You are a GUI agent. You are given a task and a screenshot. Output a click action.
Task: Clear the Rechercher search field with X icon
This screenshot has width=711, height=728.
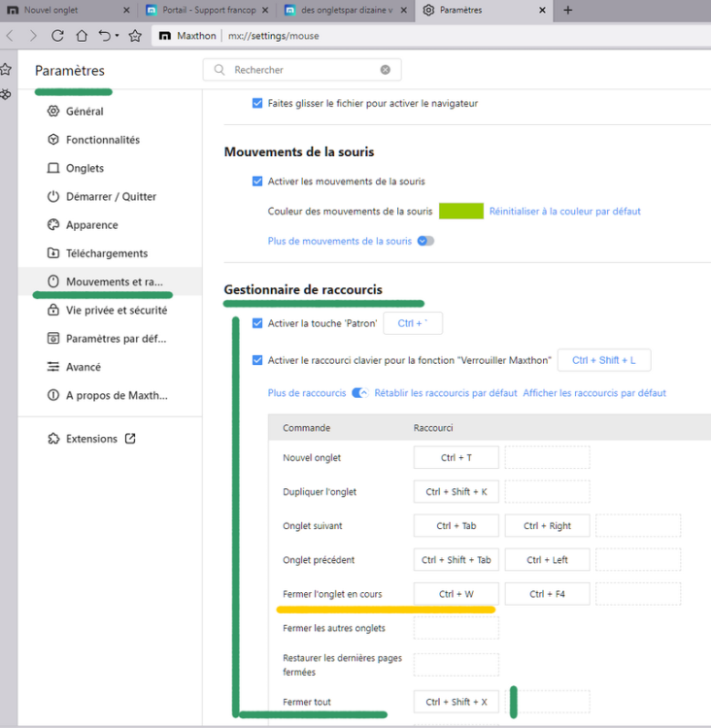(x=386, y=70)
